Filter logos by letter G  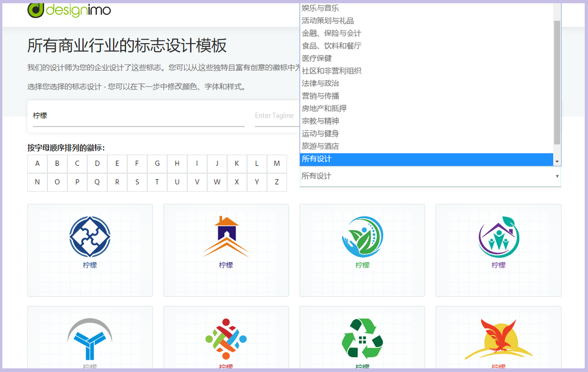[157, 164]
